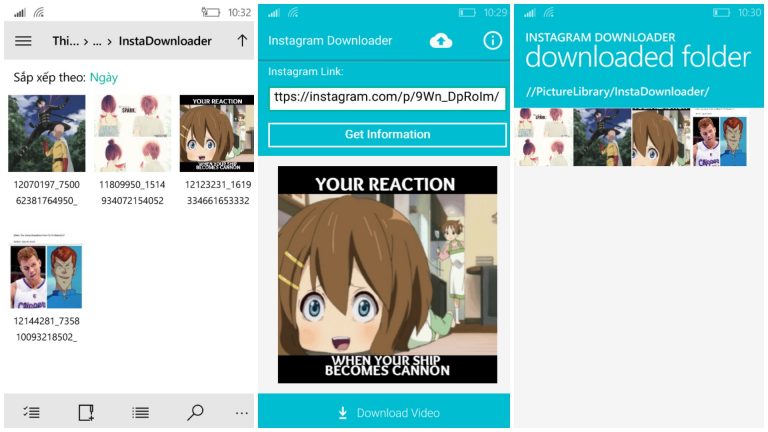Open more options ellipsis in explorer
Viewport: 768px width, 432px height.
pos(241,413)
